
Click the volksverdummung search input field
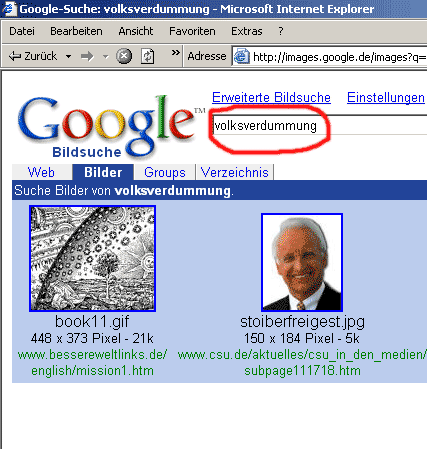coord(319,125)
